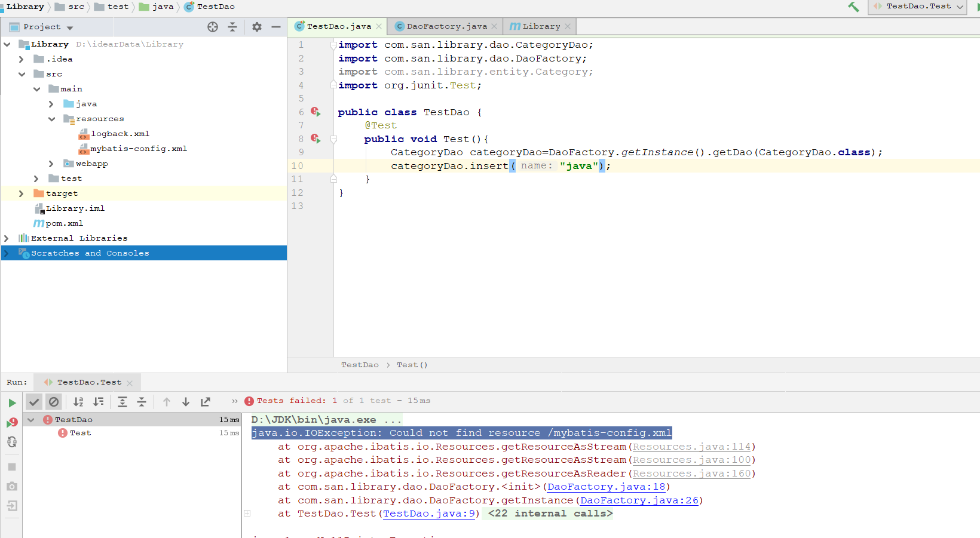Toggle auto-test rerun icon
The image size is (980, 538).
click(x=12, y=442)
